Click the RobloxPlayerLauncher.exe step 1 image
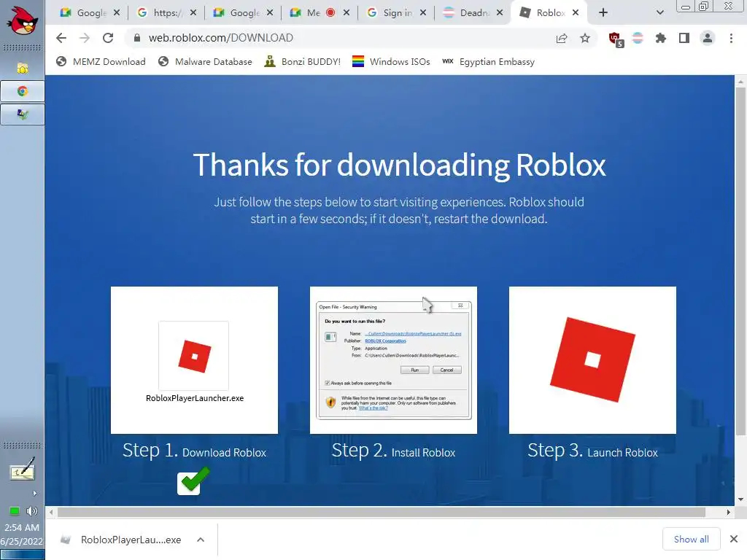The height and width of the screenshot is (560, 747). tap(194, 360)
